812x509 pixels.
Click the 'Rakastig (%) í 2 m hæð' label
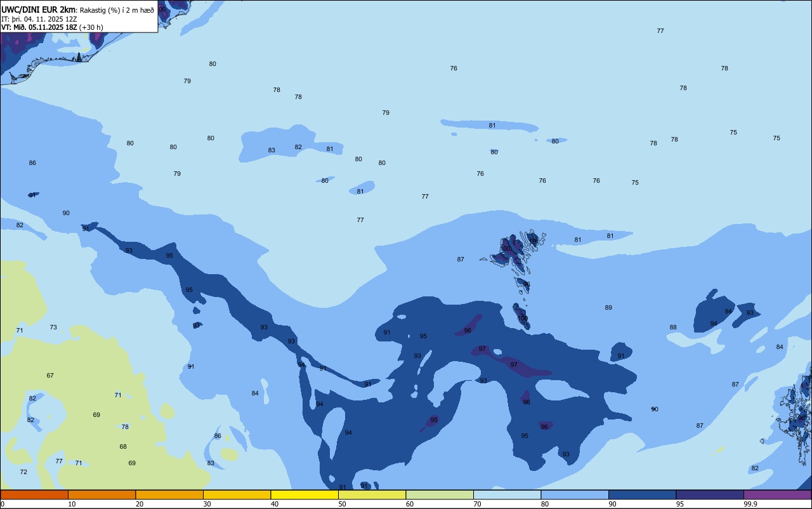pos(117,10)
